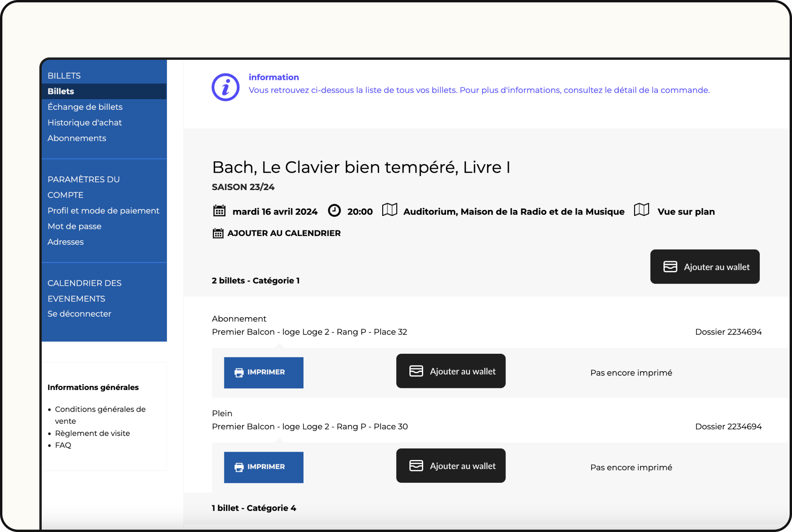The height and width of the screenshot is (532, 792).
Task: Select Abonnements in the sidebar
Action: (x=77, y=138)
